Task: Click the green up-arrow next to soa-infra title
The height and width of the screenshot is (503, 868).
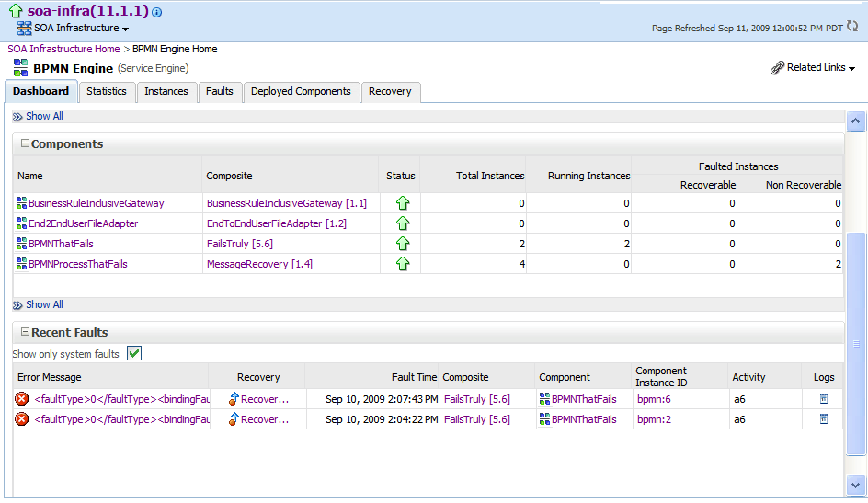Action: pos(16,10)
